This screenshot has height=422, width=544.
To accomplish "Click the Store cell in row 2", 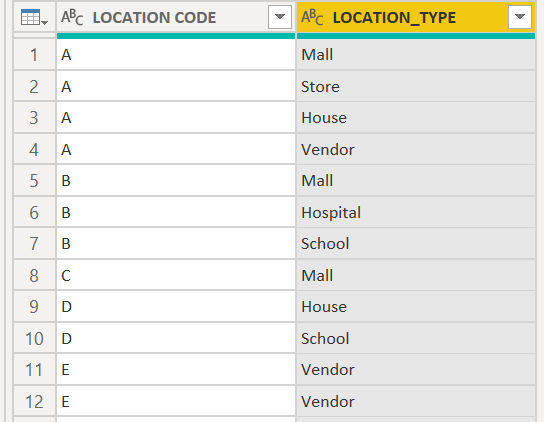I will pos(416,86).
